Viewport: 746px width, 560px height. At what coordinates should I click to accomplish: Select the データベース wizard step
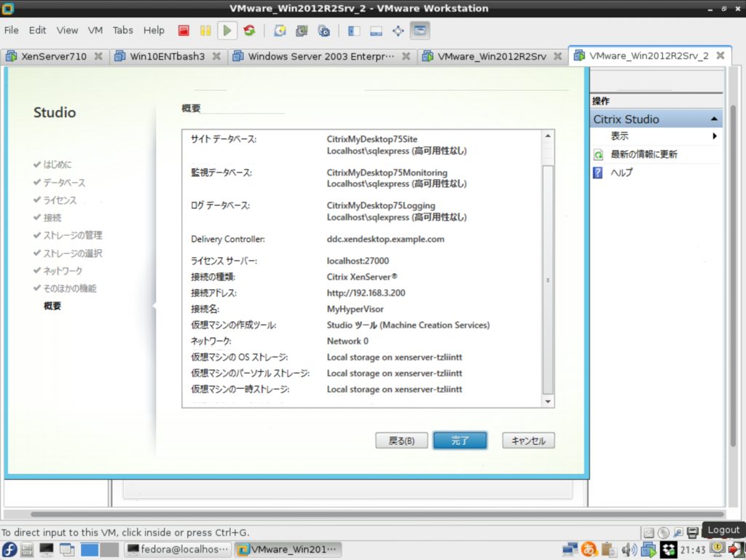click(x=64, y=183)
